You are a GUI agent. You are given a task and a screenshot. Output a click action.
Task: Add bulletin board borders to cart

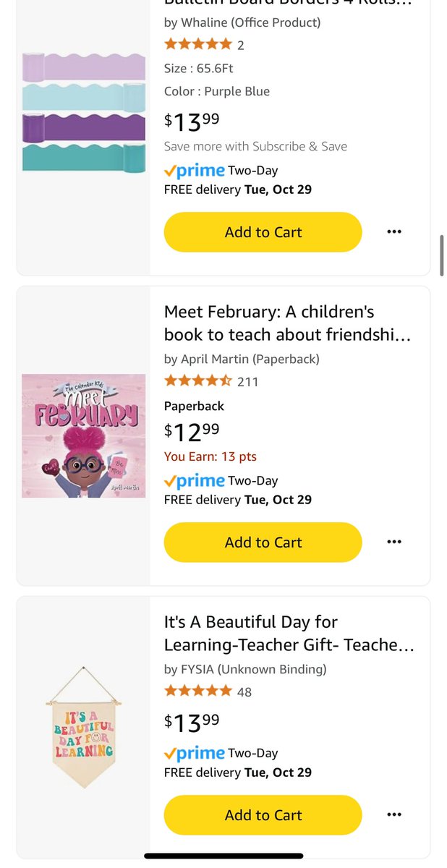(263, 232)
